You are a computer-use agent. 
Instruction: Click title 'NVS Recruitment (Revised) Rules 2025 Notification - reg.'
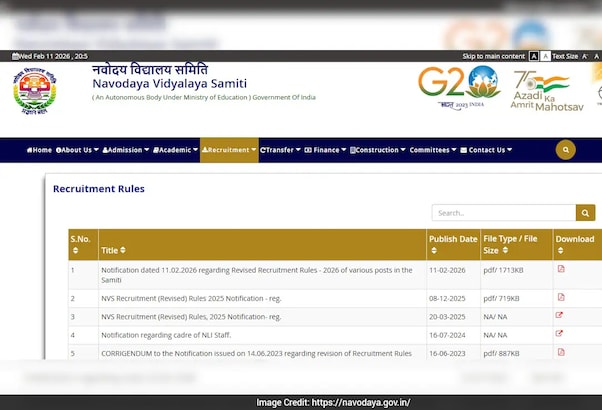191,298
